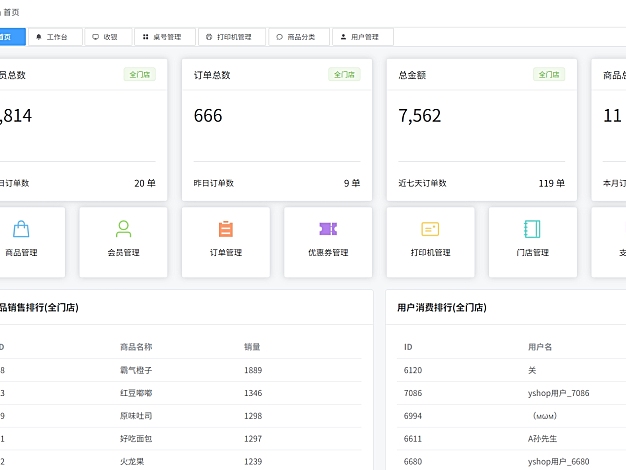The width and height of the screenshot is (626, 470).
Task: Click sales value 1297
Action: (x=253, y=438)
